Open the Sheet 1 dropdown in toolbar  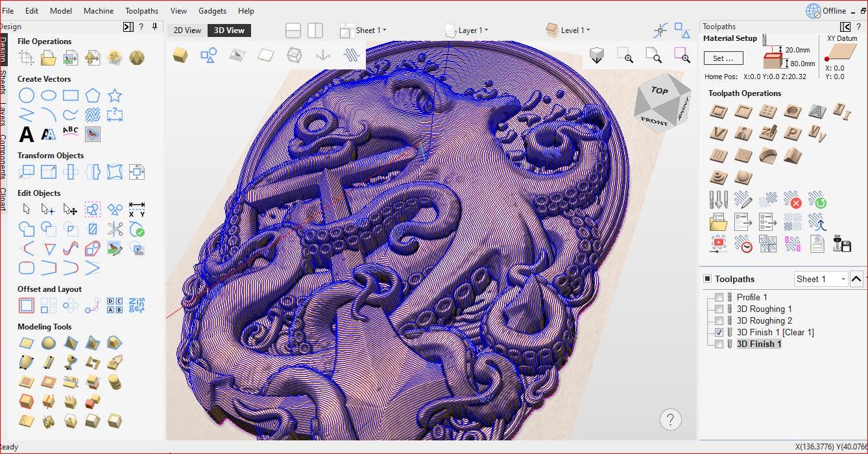point(363,30)
